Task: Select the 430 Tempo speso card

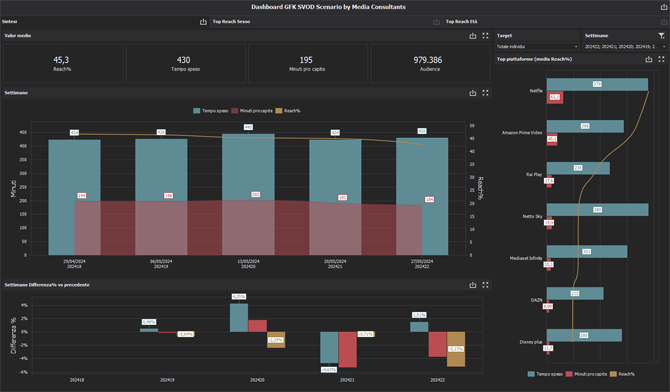Action: pos(185,63)
